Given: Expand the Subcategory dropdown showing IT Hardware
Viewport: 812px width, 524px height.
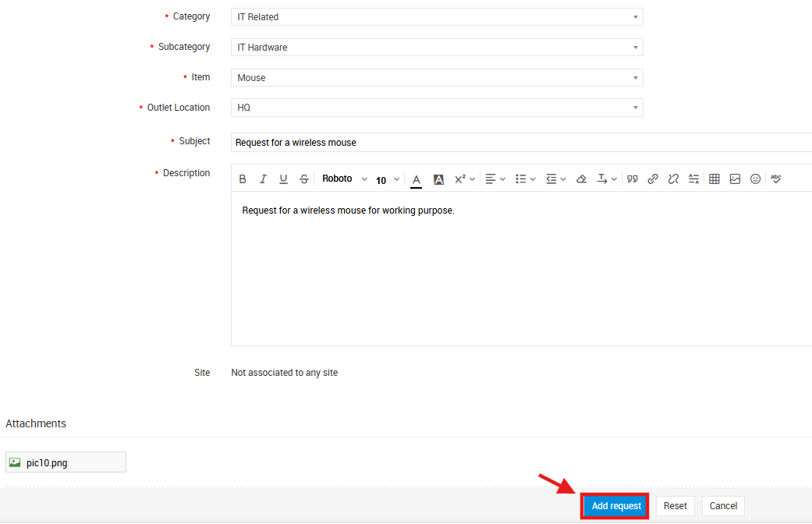Looking at the screenshot, I should tap(437, 48).
